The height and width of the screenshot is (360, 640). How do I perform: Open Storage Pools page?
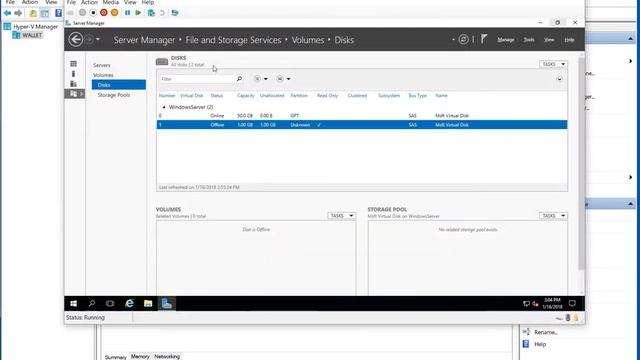coord(114,95)
